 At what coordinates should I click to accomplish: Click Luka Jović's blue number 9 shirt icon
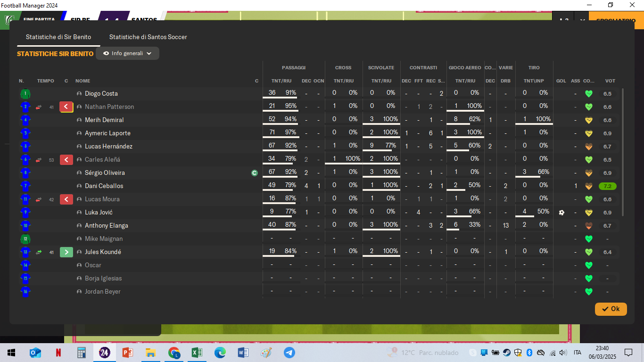point(25,213)
